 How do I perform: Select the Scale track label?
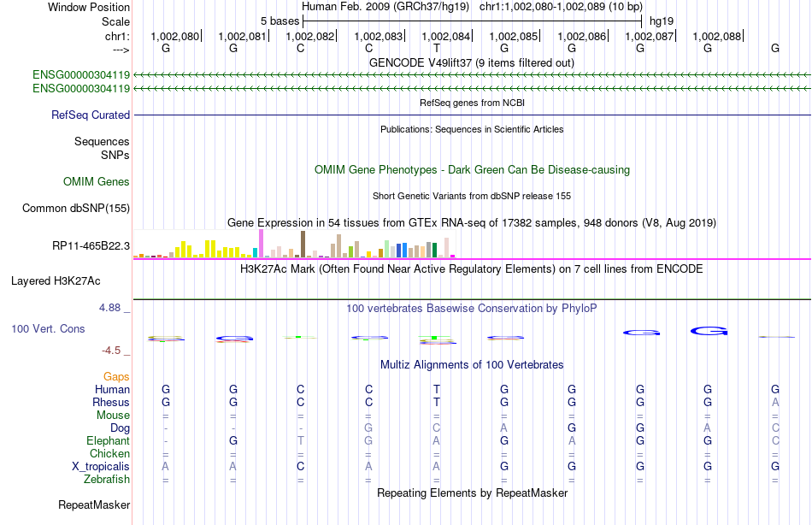coord(115,21)
